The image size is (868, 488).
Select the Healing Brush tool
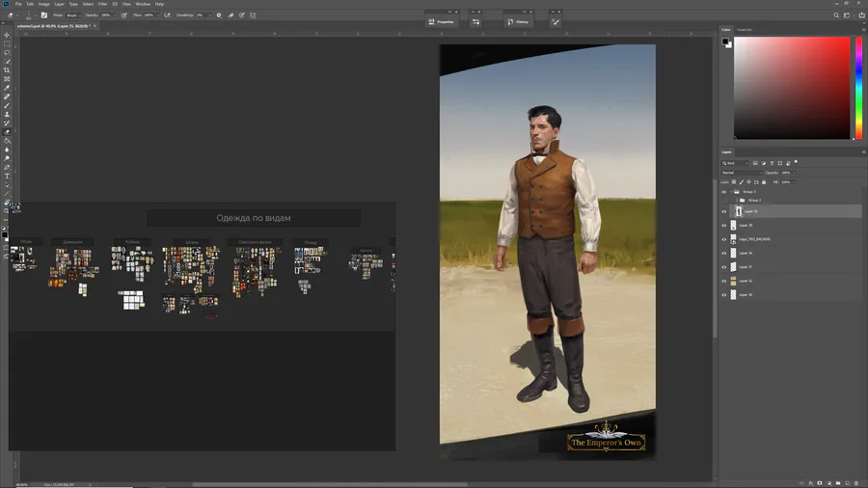(x=7, y=96)
